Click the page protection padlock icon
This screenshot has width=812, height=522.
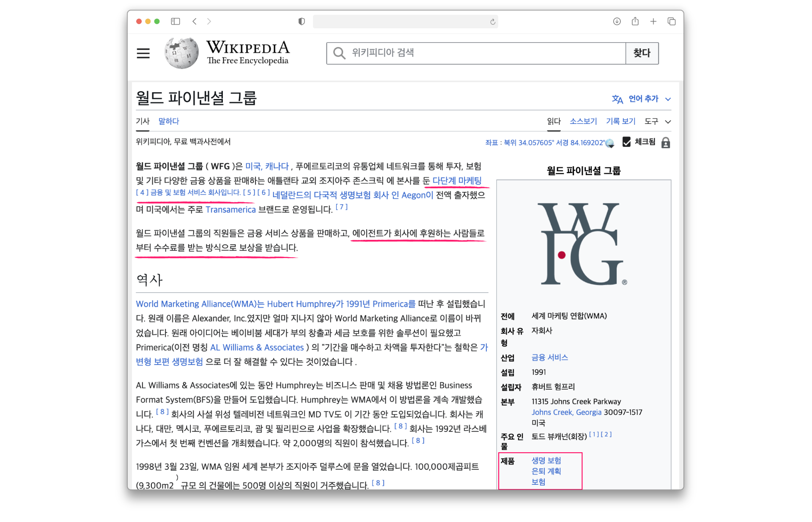pos(666,143)
